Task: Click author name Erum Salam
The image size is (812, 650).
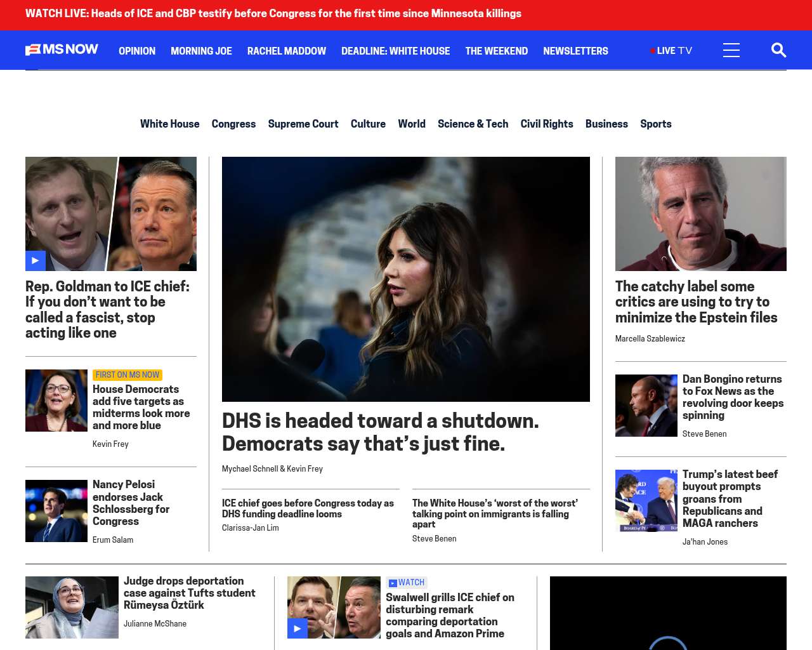Action: click(113, 540)
